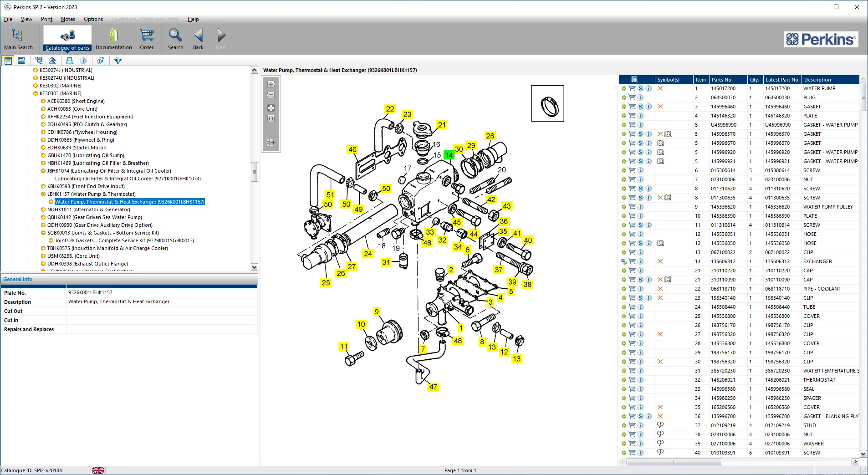Click the clip thumbnail image in diagram
This screenshot has width=868, height=475.
click(547, 103)
